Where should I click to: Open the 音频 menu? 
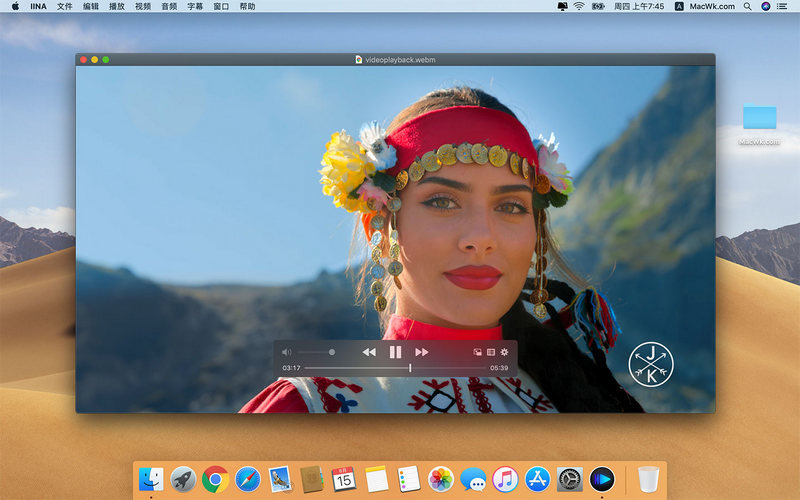[x=169, y=6]
